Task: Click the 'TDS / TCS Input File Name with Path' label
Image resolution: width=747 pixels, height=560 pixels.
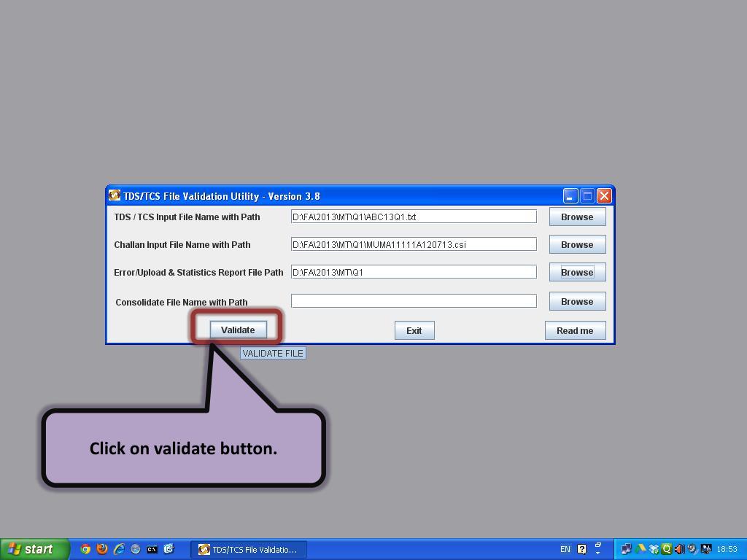Action: (x=187, y=217)
